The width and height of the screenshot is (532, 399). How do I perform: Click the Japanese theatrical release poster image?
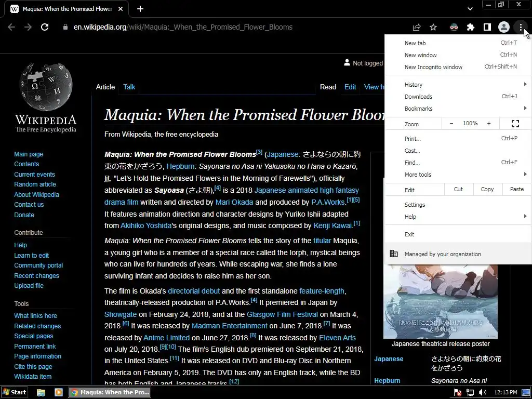(441, 301)
